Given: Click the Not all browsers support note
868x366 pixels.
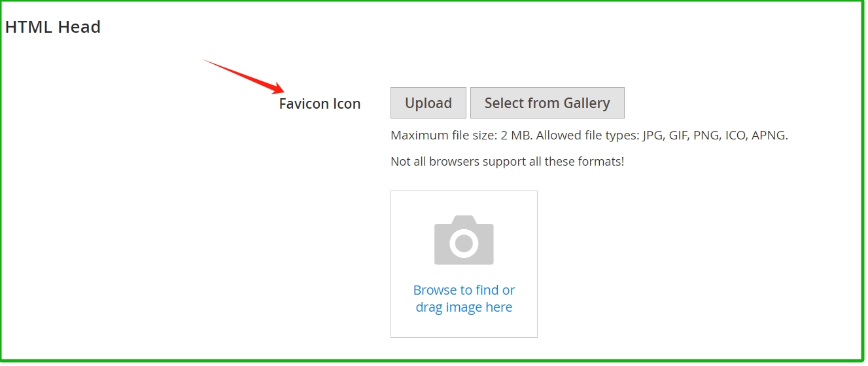Looking at the screenshot, I should [508, 161].
